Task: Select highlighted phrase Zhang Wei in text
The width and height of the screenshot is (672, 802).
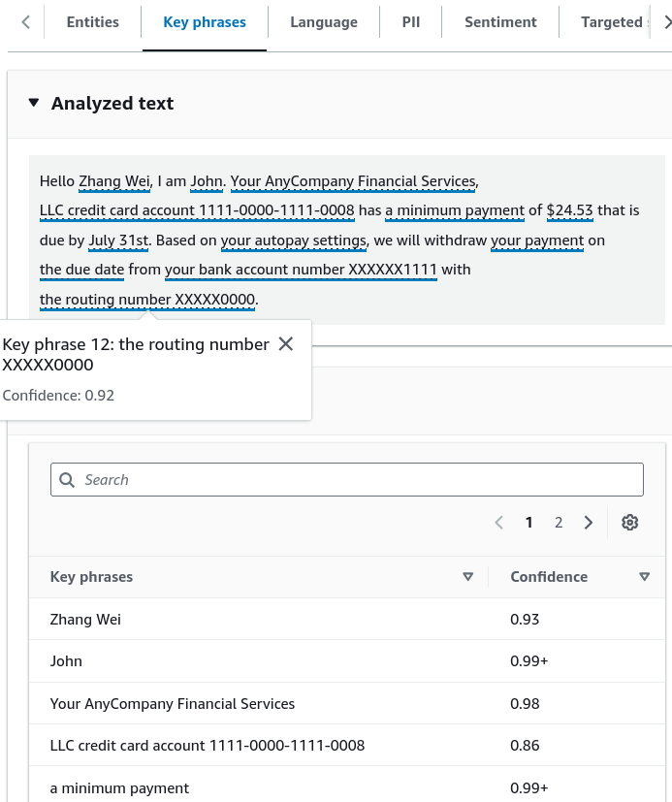Action: click(x=114, y=181)
